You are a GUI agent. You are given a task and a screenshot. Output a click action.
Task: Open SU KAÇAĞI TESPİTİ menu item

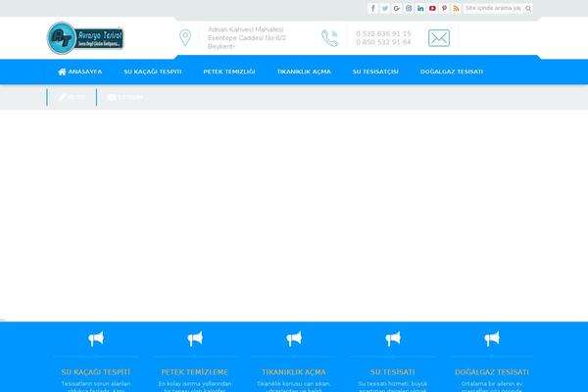point(153,72)
